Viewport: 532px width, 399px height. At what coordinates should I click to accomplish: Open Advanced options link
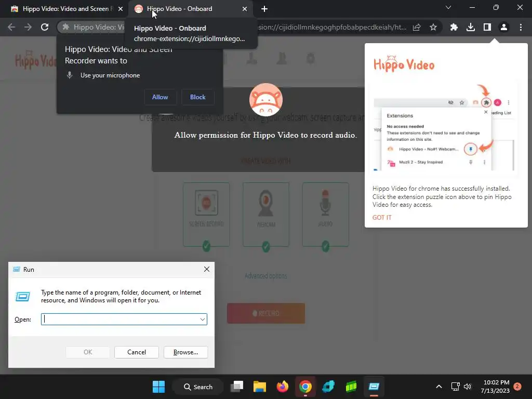coord(266,276)
